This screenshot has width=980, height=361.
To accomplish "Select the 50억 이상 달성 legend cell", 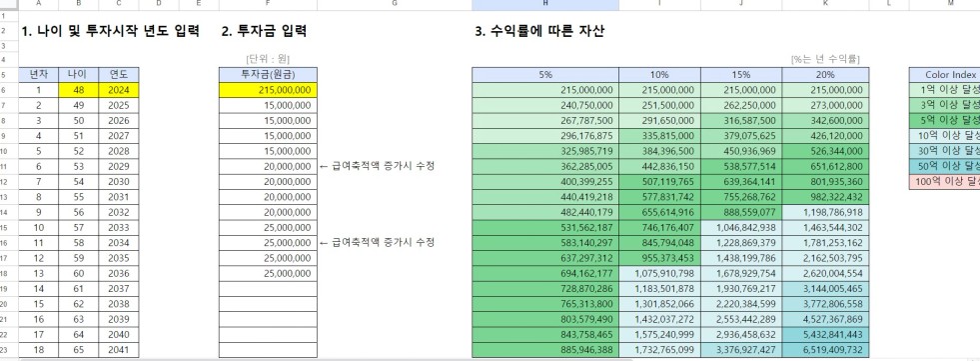I will tap(944, 166).
